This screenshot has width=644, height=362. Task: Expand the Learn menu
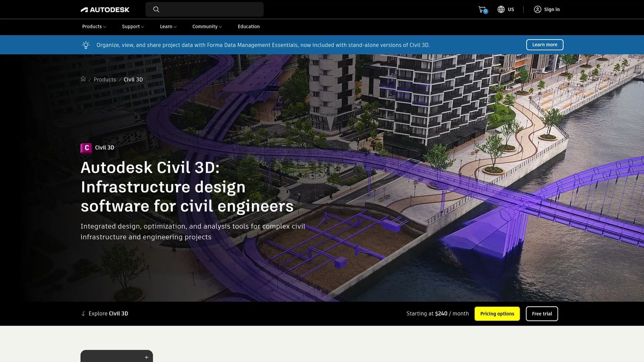168,26
